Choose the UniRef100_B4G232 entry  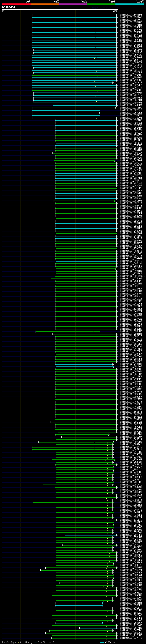tap(131, 600)
